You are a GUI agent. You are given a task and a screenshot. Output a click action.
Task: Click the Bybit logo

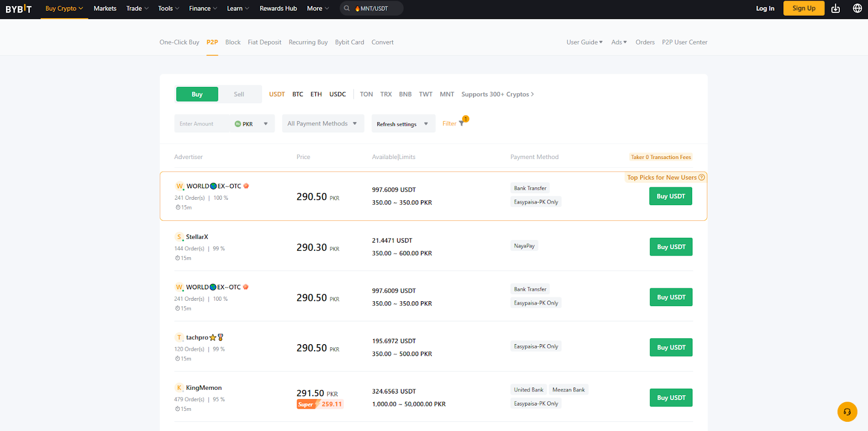pyautogui.click(x=18, y=9)
